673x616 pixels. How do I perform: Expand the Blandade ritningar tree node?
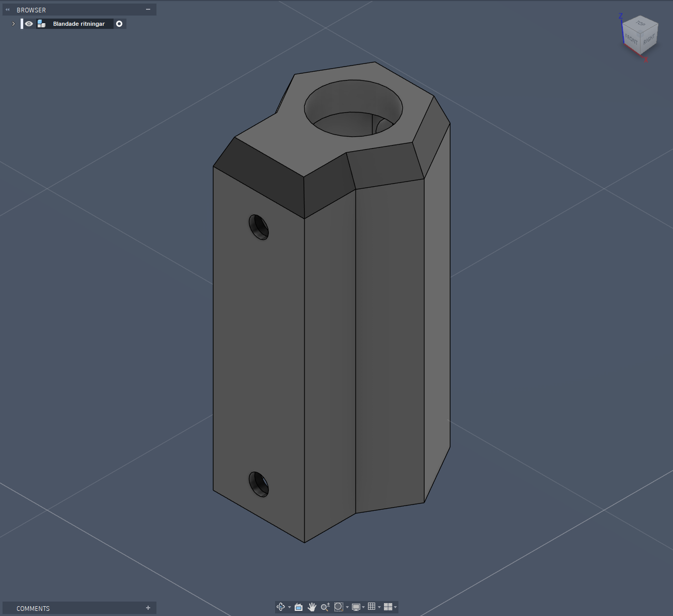click(13, 24)
